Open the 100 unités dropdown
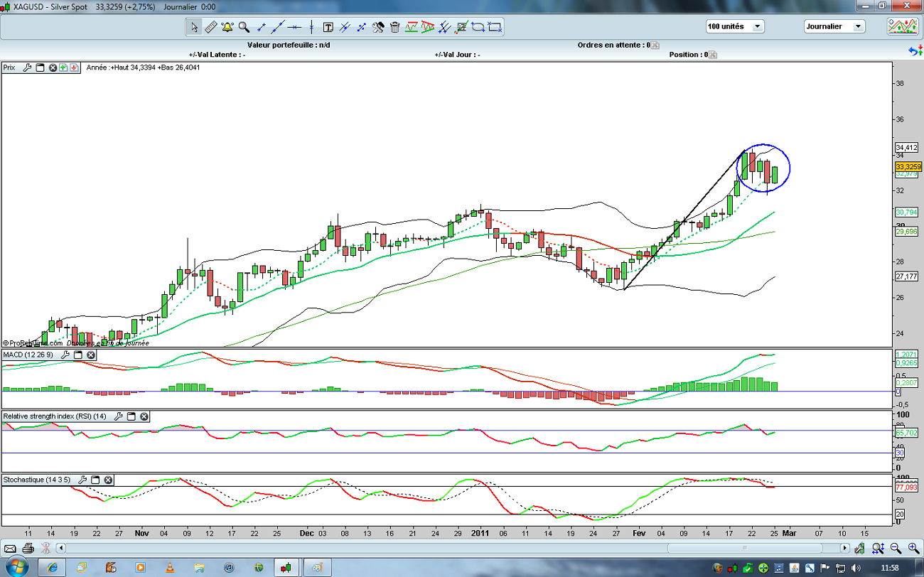This screenshot has height=577, width=924. coord(735,26)
